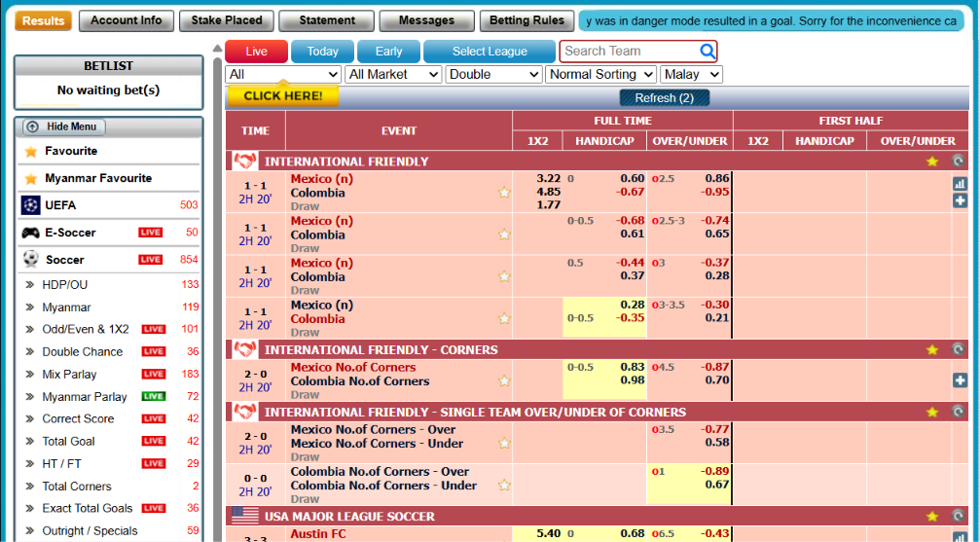The height and width of the screenshot is (542, 980).
Task: Click the page scrollbar up arrow
Action: point(217,49)
